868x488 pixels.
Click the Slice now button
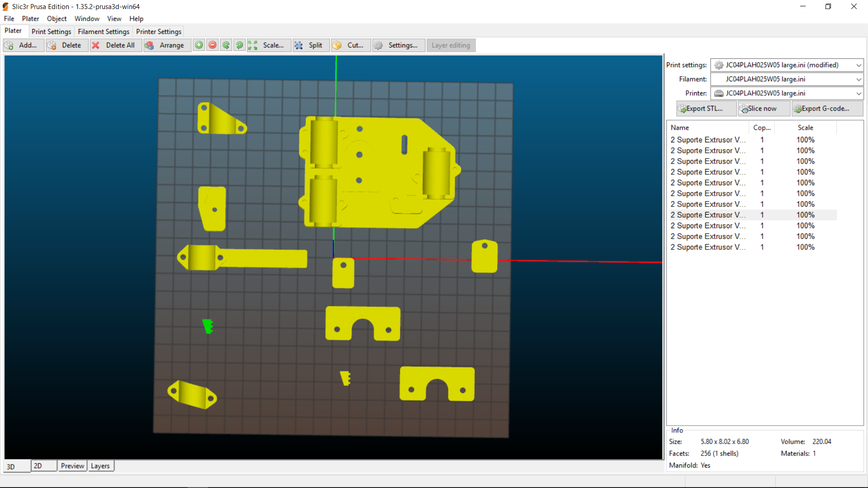coord(764,108)
